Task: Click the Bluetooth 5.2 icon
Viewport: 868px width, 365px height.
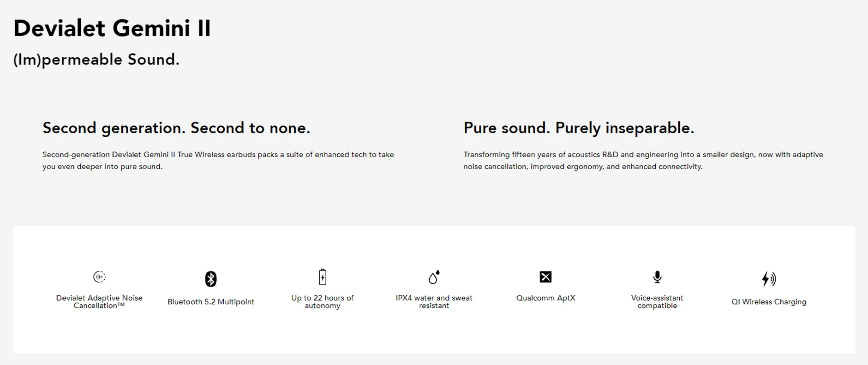Action: 211,279
